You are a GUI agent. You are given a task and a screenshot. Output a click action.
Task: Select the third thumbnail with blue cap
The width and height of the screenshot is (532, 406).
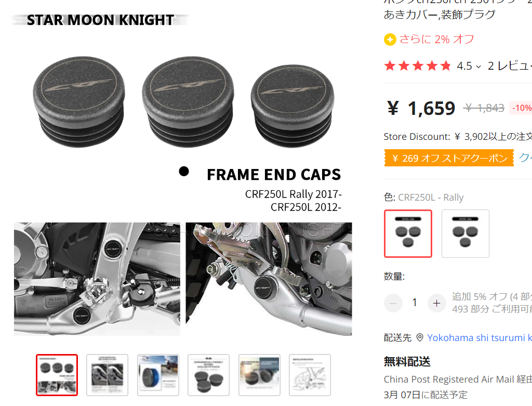point(158,375)
